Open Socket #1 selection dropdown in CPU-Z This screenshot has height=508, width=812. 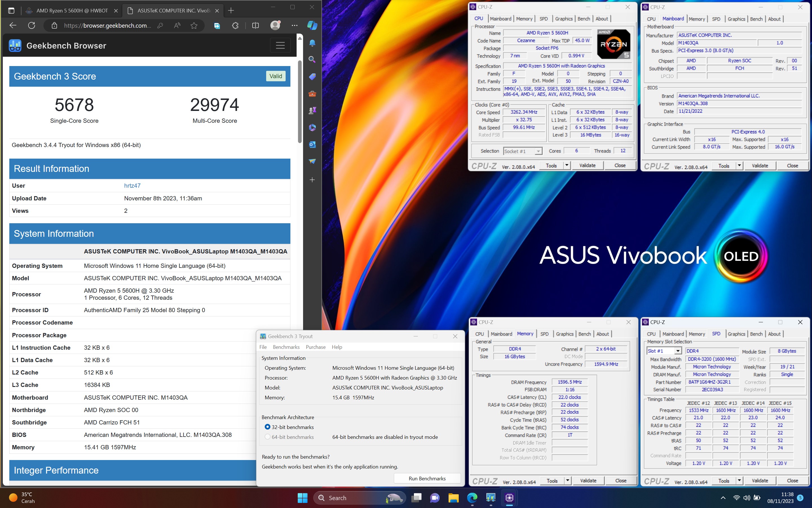tap(523, 151)
